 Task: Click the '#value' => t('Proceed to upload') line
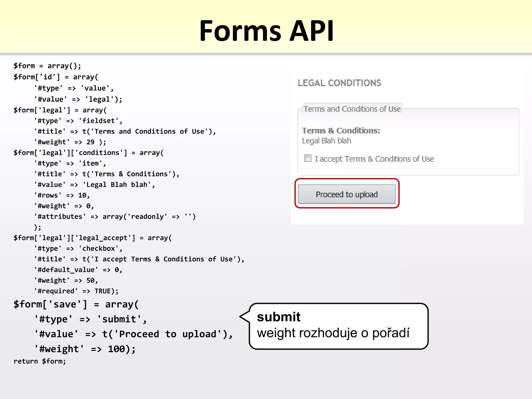134,334
